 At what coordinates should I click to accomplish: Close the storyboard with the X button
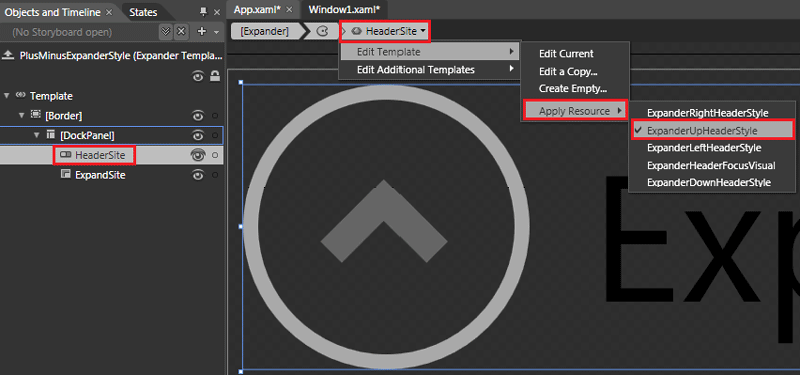pyautogui.click(x=181, y=32)
